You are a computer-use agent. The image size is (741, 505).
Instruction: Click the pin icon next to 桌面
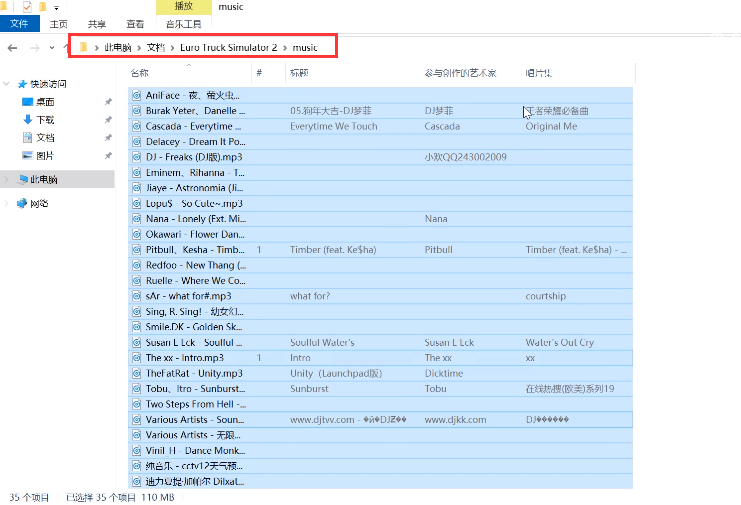pyautogui.click(x=108, y=102)
